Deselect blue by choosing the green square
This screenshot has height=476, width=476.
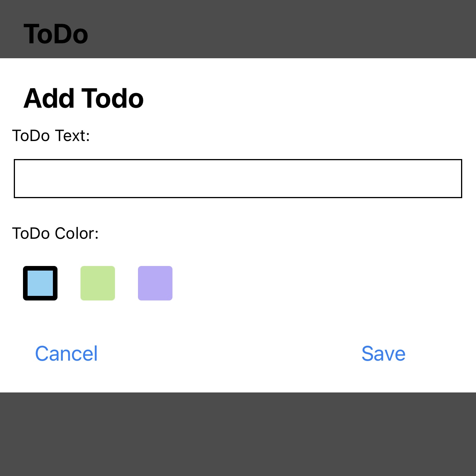(98, 283)
